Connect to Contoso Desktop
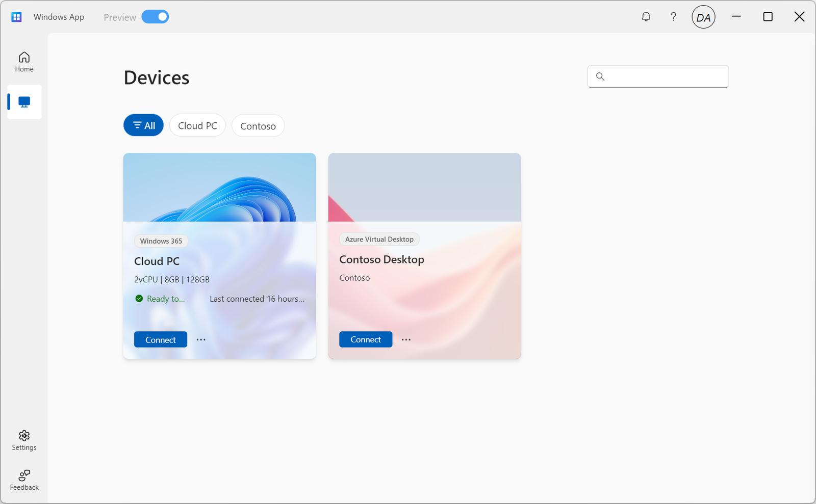The width and height of the screenshot is (816, 504). pos(365,339)
